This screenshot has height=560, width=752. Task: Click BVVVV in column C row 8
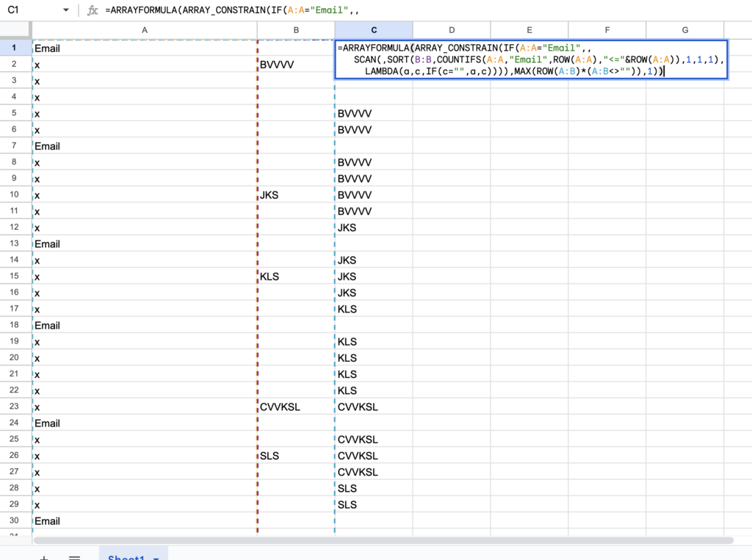[x=374, y=162]
